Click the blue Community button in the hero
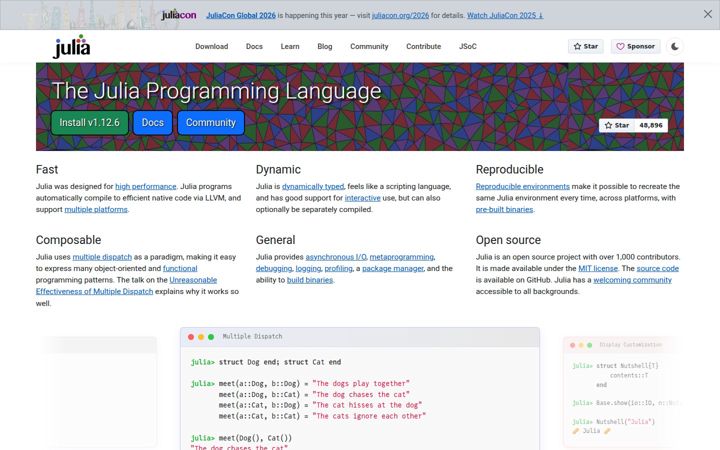Viewport: 720px width, 450px height. click(x=211, y=123)
